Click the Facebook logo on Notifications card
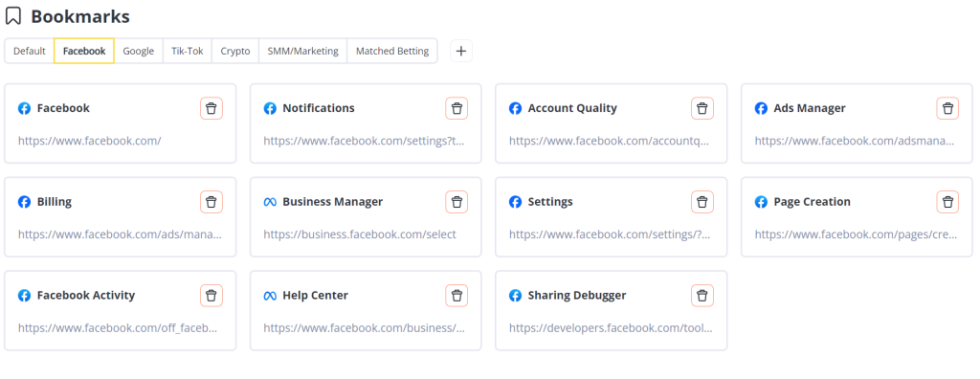 click(x=270, y=108)
